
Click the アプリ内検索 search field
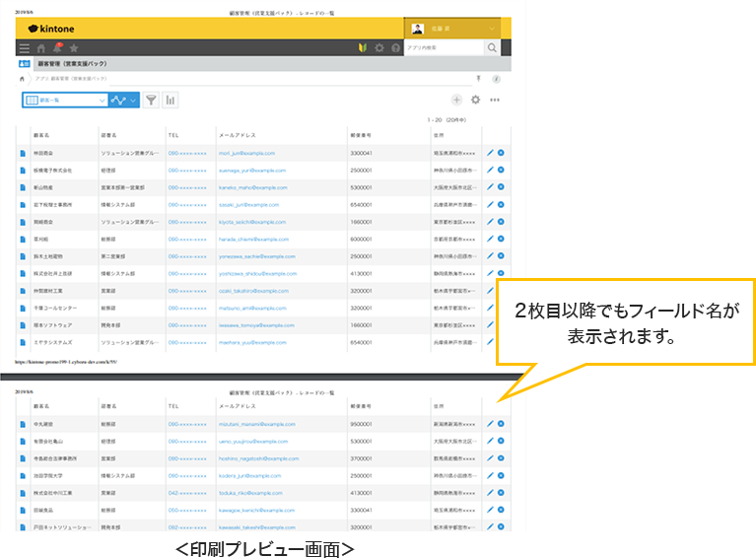click(445, 47)
